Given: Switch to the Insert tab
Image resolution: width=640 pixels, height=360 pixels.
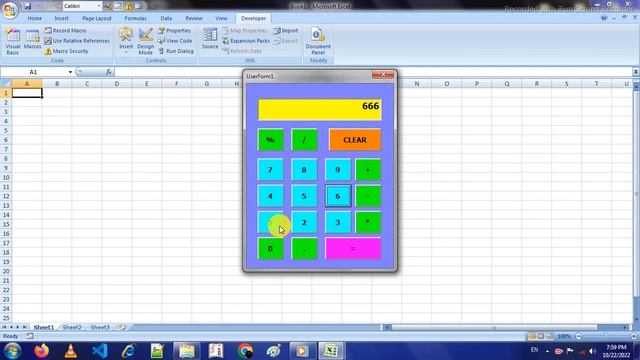Looking at the screenshot, I should point(62,18).
